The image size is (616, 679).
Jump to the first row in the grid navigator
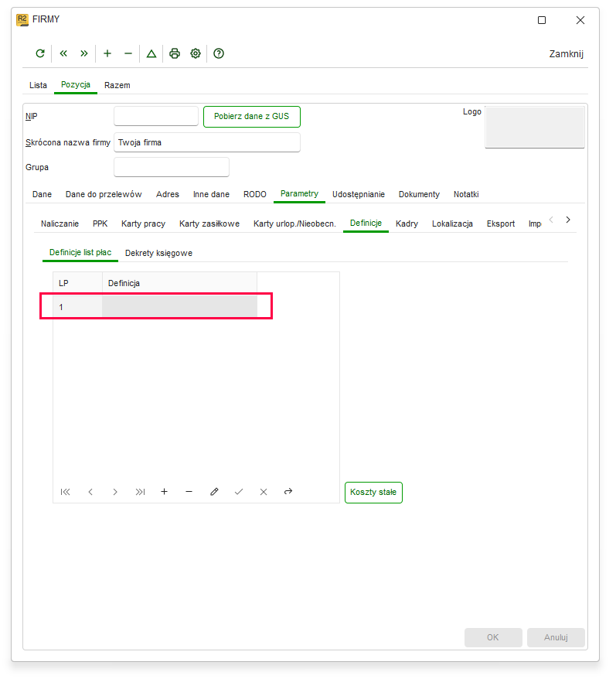click(x=66, y=492)
